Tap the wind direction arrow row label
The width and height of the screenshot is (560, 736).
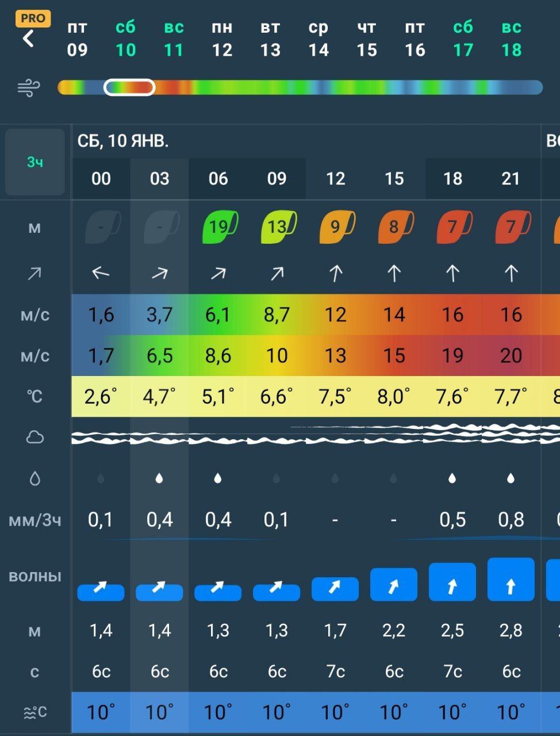35,274
